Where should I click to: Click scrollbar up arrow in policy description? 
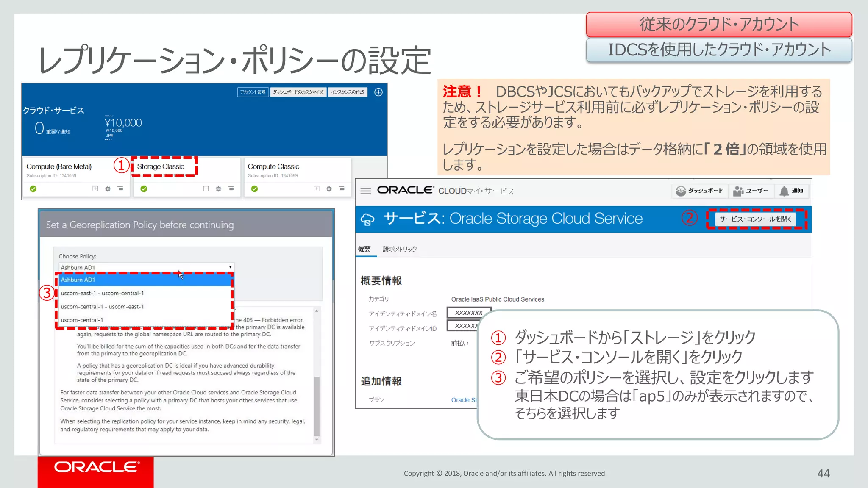(317, 311)
